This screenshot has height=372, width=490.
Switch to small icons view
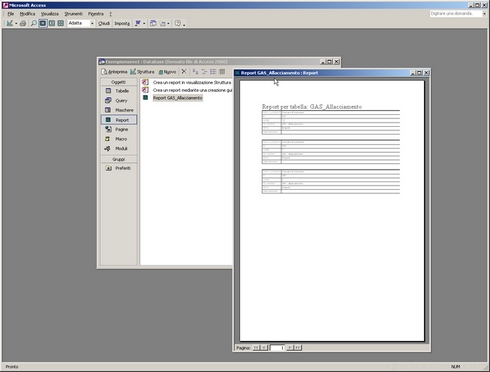pyautogui.click(x=204, y=72)
